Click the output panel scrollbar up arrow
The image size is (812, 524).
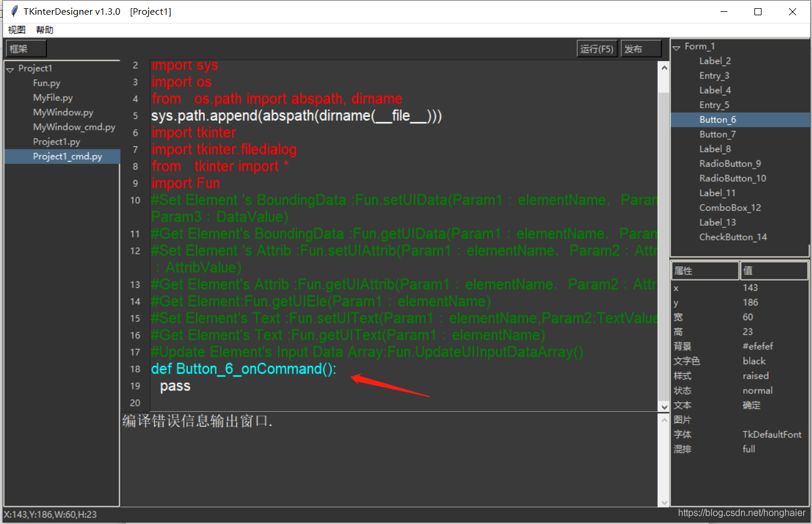click(x=664, y=420)
